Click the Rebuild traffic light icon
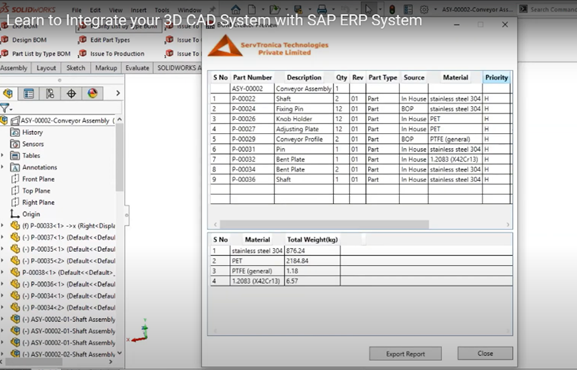The image size is (577, 370). (392, 9)
